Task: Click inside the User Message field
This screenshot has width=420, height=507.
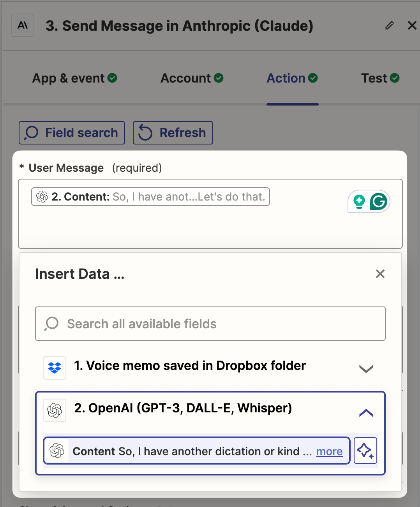Action: click(210, 214)
